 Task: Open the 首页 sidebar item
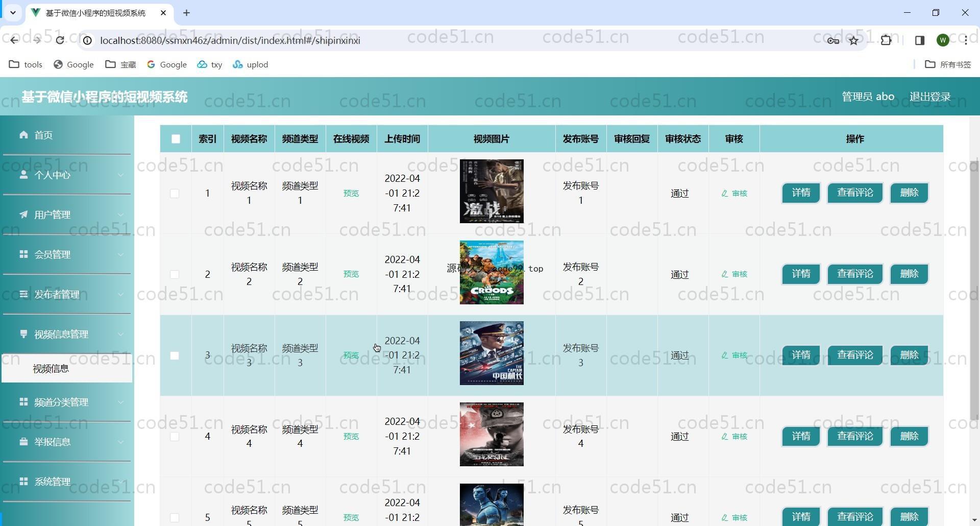click(x=67, y=135)
